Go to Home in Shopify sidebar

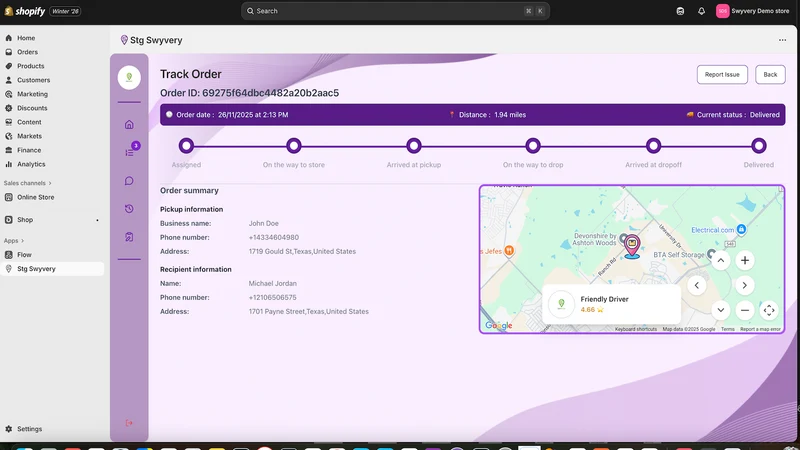(x=26, y=38)
